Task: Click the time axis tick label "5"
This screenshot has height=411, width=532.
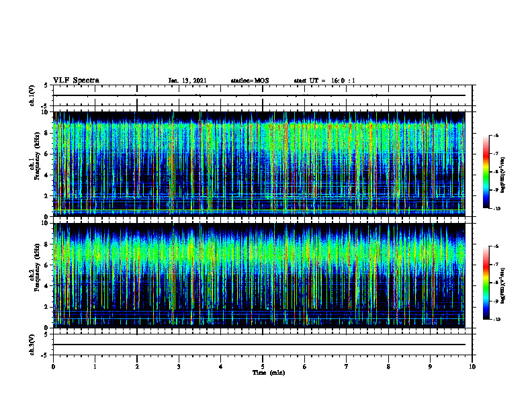Action: coord(263,367)
